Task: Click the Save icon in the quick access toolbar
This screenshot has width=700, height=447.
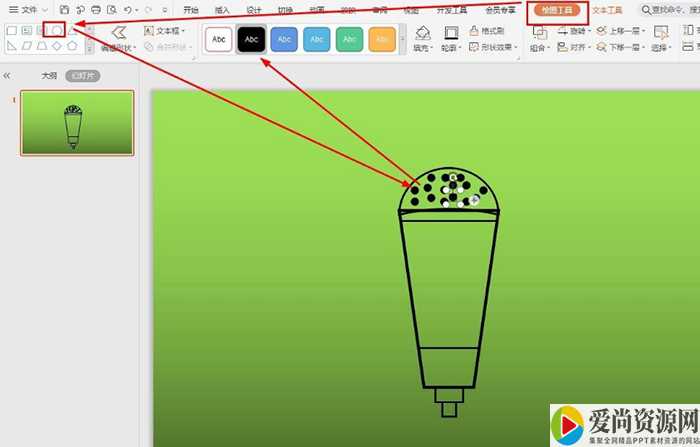Action: tap(64, 9)
